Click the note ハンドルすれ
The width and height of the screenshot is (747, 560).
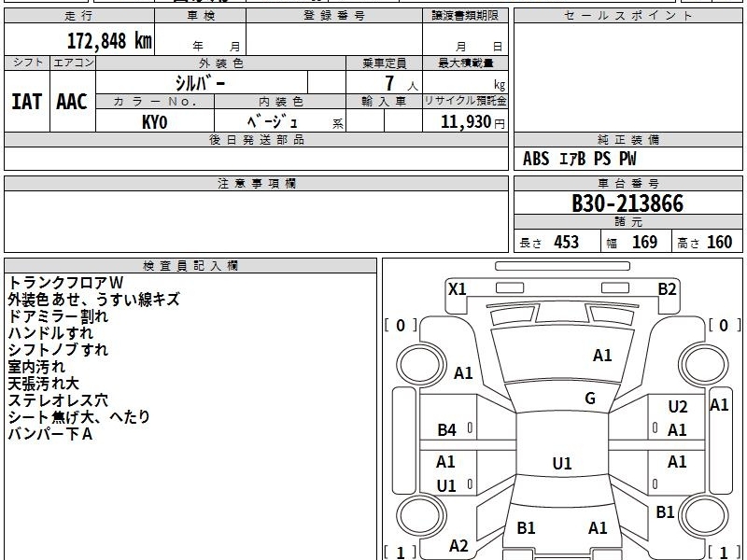[51, 333]
